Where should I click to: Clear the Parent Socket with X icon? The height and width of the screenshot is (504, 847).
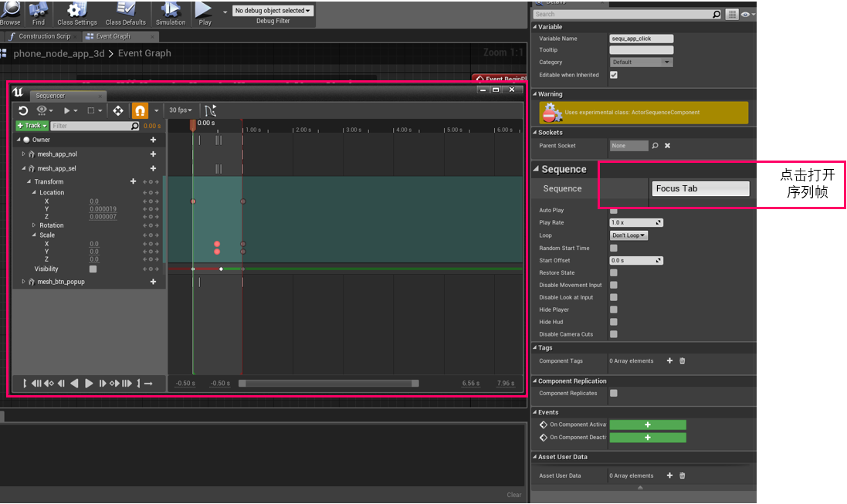tap(668, 146)
